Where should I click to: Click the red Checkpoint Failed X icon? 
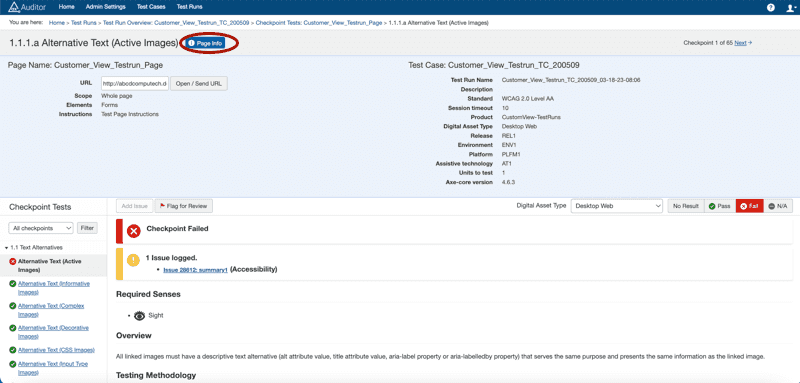pyautogui.click(x=134, y=231)
